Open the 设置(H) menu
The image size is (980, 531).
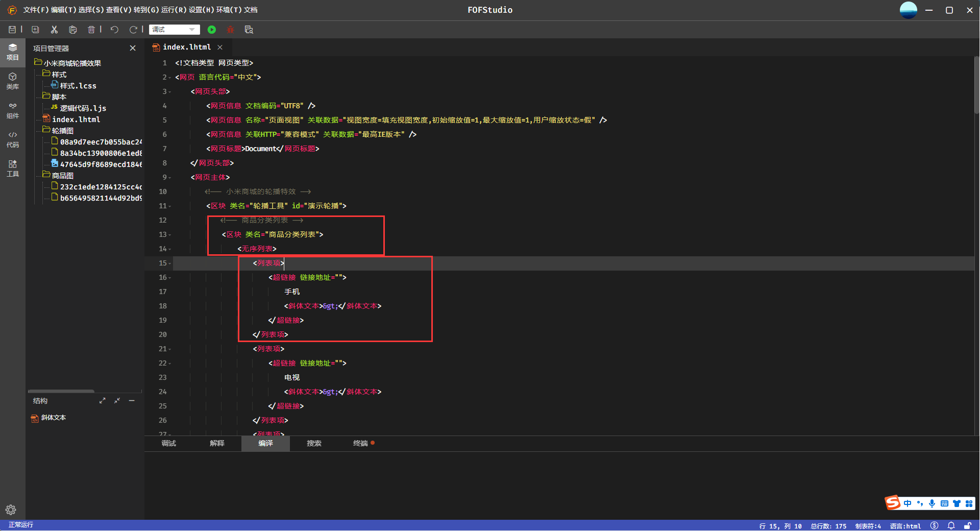point(202,10)
